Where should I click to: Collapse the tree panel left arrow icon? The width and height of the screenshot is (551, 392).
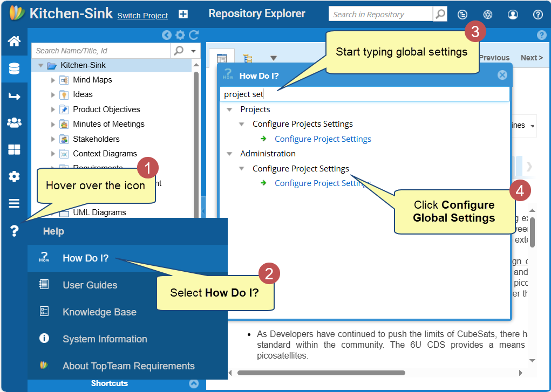pos(167,35)
